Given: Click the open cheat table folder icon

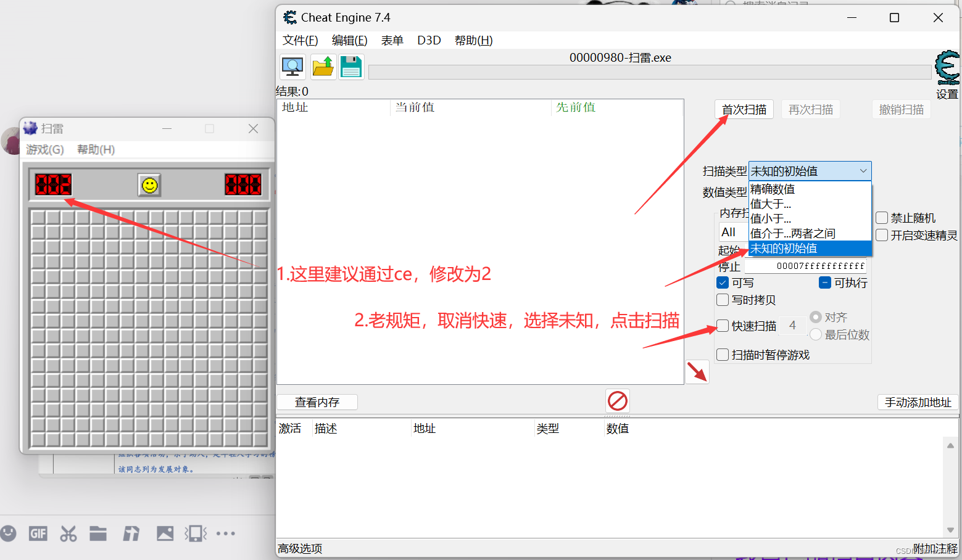Looking at the screenshot, I should 323,67.
